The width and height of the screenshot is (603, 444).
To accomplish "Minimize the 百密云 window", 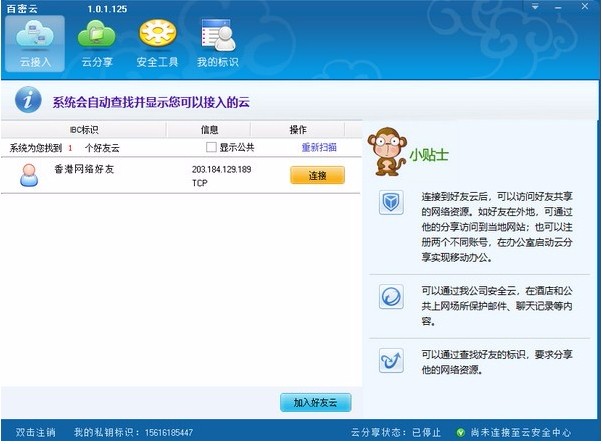I will 558,7.
